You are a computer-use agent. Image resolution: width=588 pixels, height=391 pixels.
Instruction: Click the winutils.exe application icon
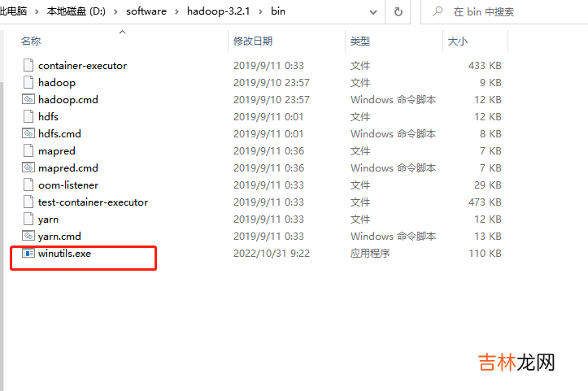tap(28, 254)
